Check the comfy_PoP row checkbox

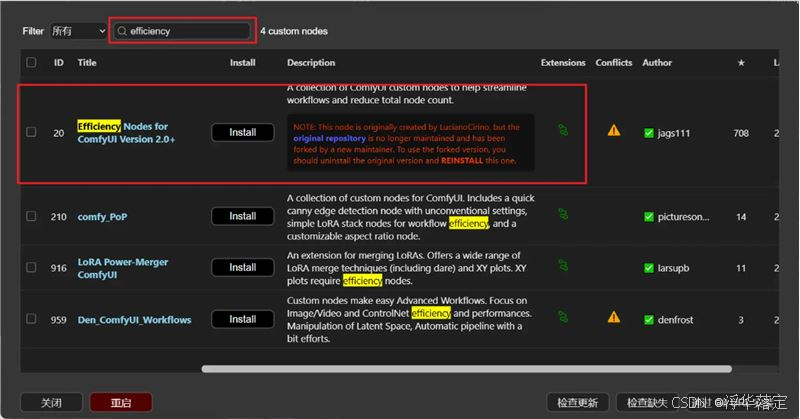pyautogui.click(x=31, y=216)
